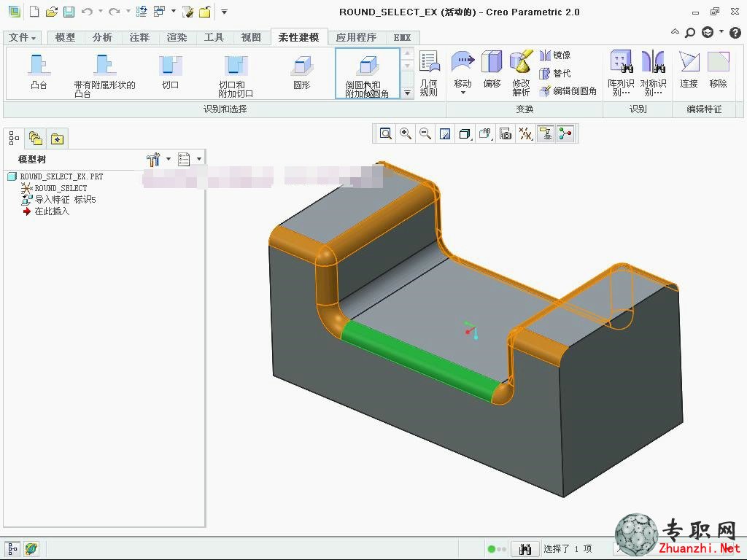Viewport: 747px width, 560px height.
Task: Click the 连接 attach tool
Action: pos(689,69)
